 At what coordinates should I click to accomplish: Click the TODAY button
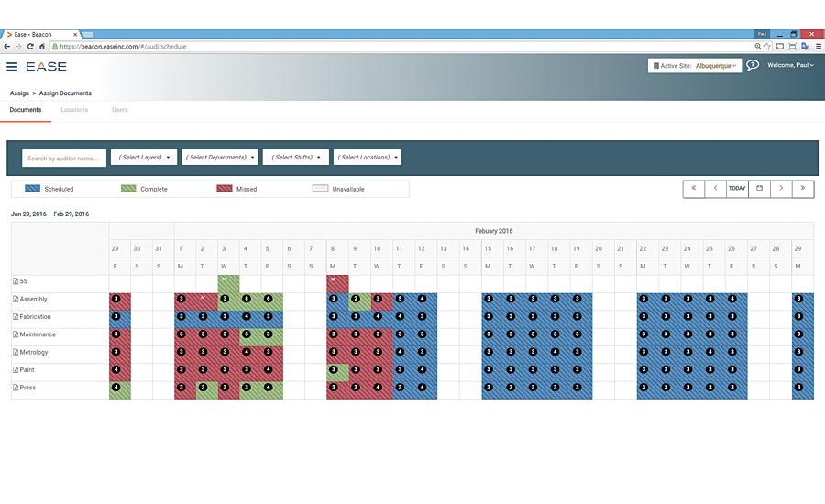coord(737,189)
